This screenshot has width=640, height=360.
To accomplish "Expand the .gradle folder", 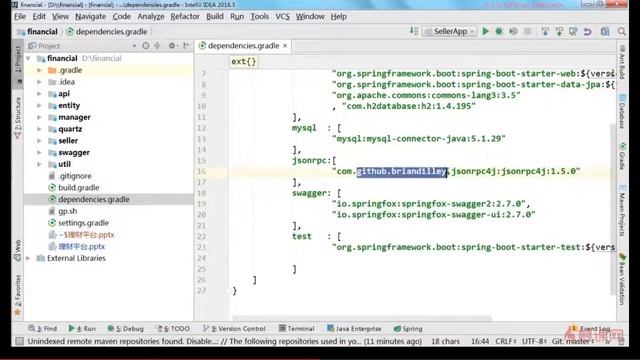I will (x=40, y=70).
